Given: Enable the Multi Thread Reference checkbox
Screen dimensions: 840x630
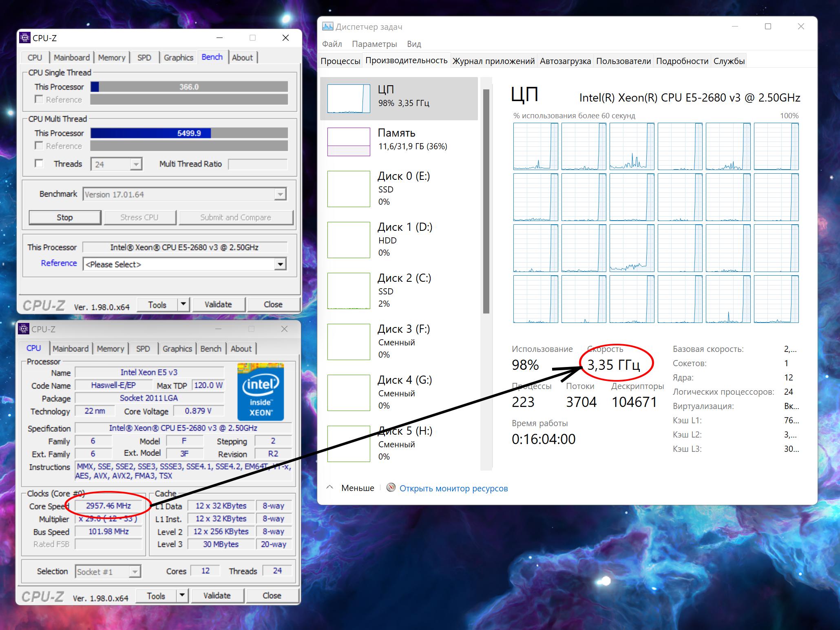Looking at the screenshot, I should pyautogui.click(x=39, y=146).
